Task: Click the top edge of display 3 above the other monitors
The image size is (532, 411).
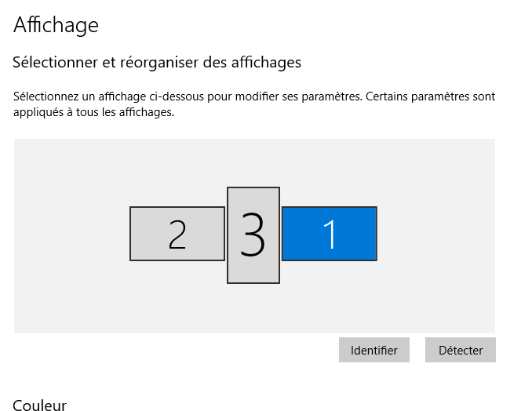Action: tap(253, 187)
